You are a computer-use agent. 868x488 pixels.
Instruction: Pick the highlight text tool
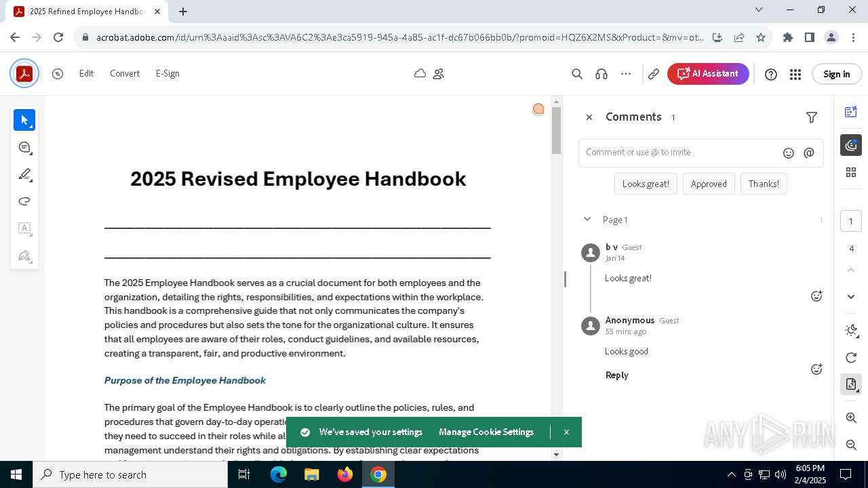[x=24, y=174]
